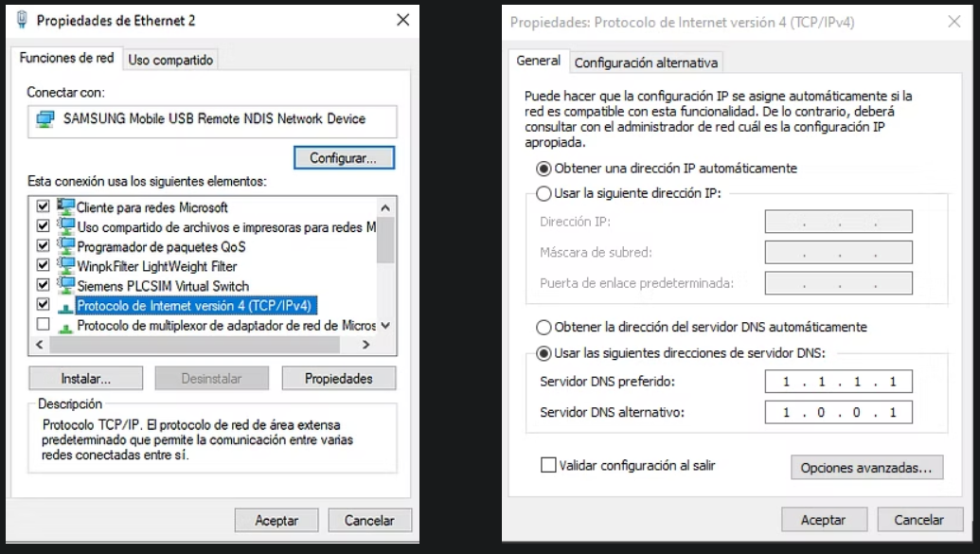
Task: Click the Configurar button
Action: [344, 158]
